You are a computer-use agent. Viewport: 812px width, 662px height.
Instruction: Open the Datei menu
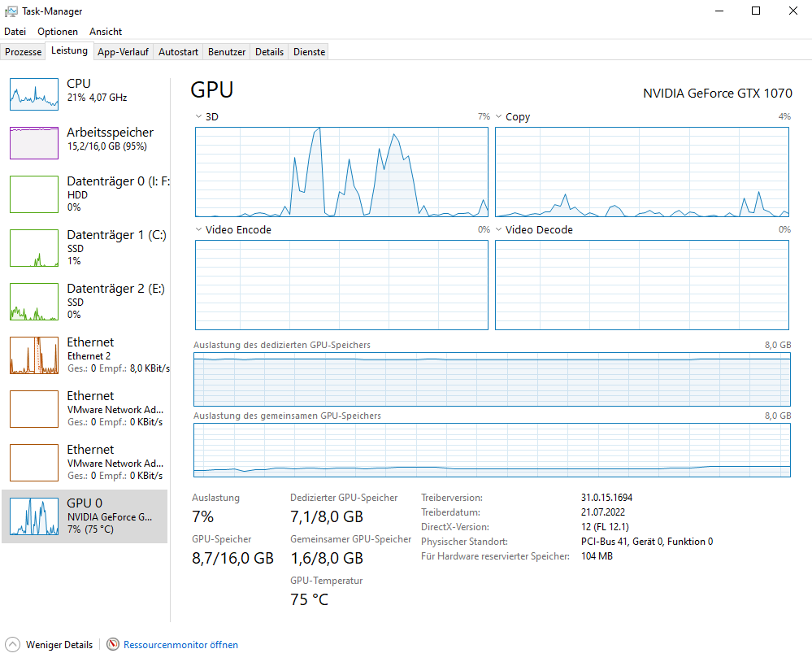tap(15, 32)
